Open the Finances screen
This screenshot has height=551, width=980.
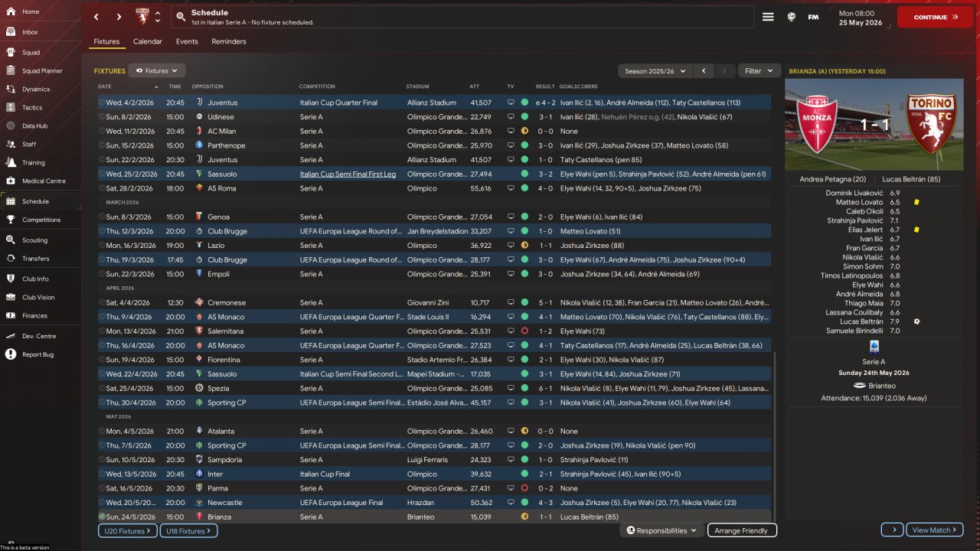pos(34,315)
